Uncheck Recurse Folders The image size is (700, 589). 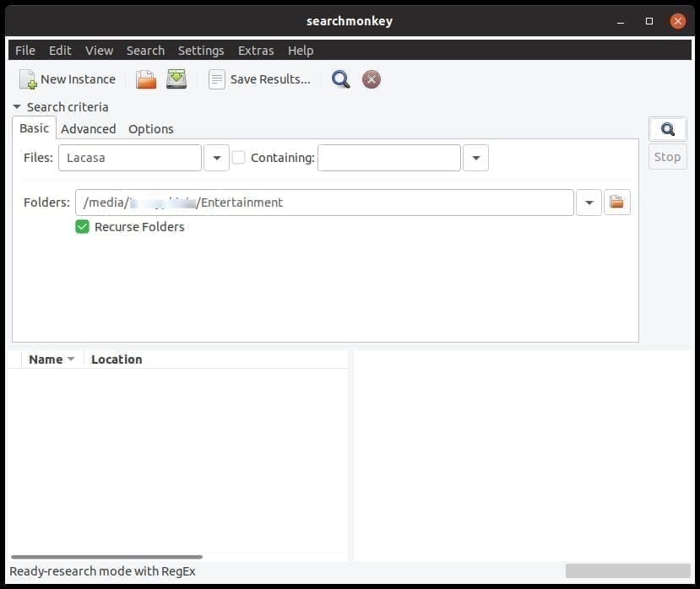pos(82,226)
